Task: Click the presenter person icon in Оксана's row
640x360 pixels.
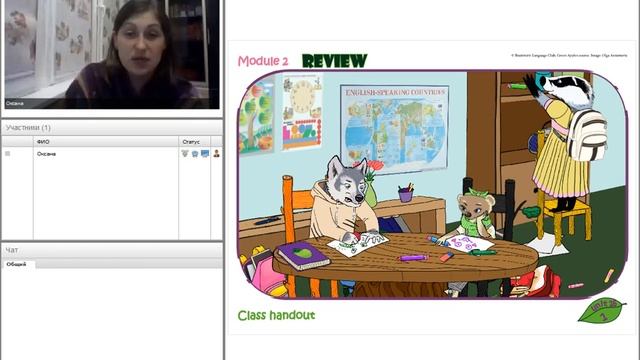Action: [x=216, y=153]
